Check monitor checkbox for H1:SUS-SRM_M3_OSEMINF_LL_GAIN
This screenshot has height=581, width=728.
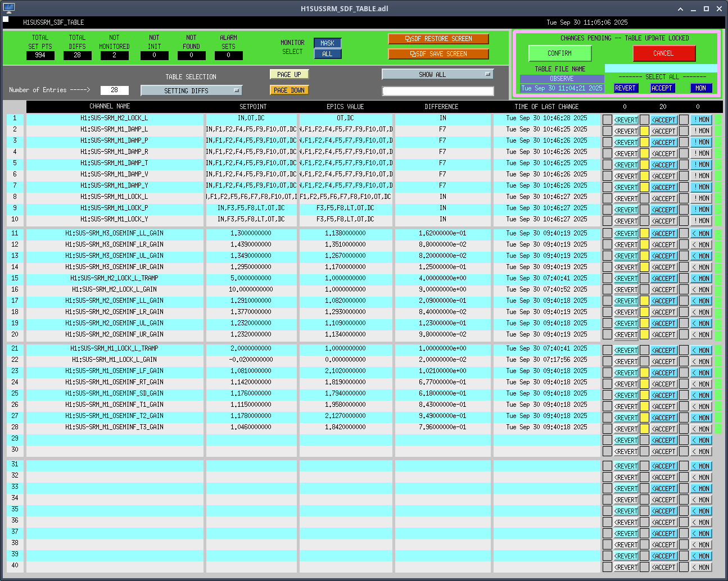point(684,233)
